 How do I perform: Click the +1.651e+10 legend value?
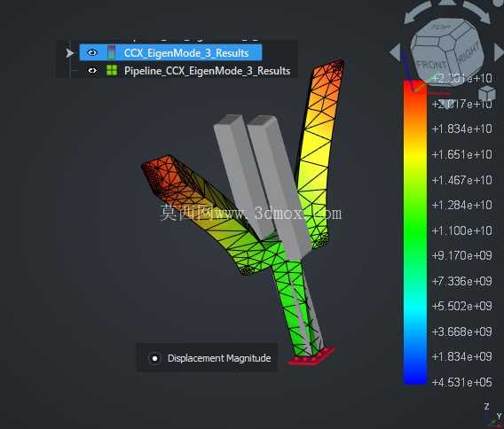click(462, 155)
